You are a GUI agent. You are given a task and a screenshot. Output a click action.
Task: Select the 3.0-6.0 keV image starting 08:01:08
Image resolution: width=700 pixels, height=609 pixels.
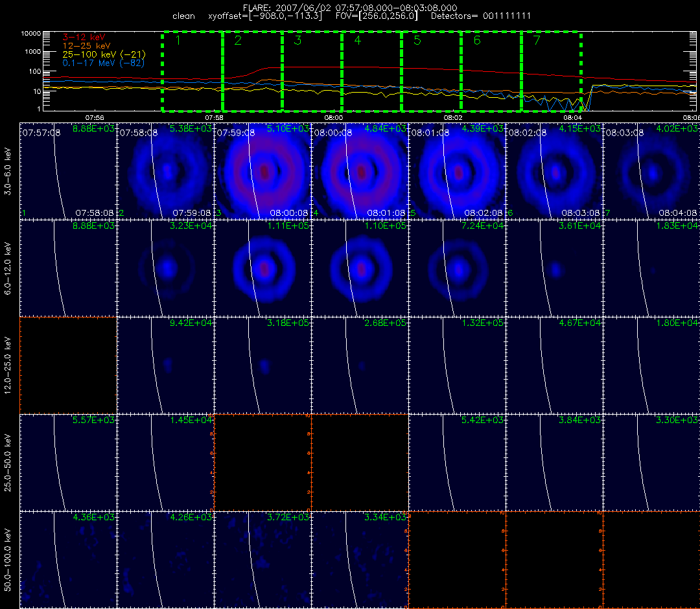point(458,171)
